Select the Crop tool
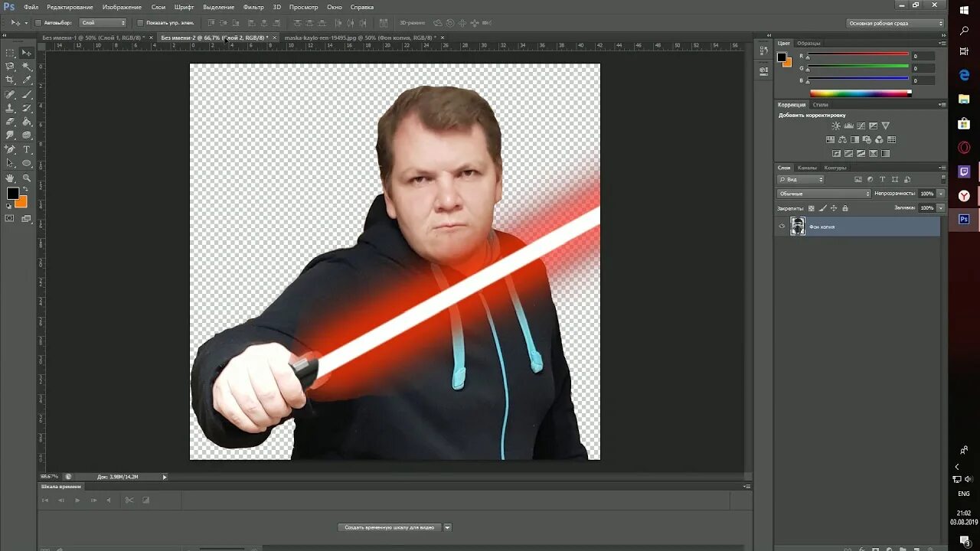 [10, 80]
